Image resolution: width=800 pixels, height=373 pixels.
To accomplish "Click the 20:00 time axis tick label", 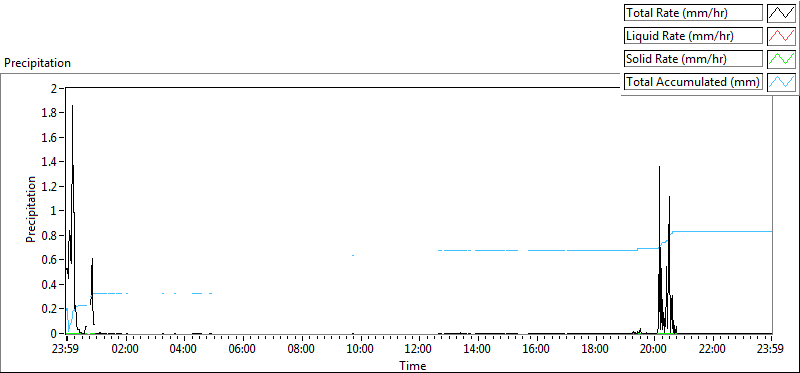I will pos(653,350).
